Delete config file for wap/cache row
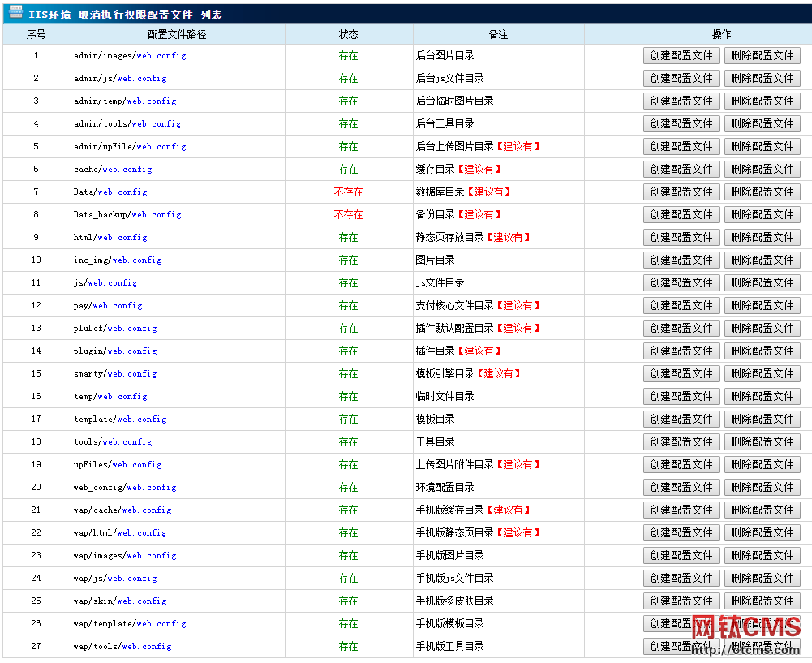The width and height of the screenshot is (812, 663). point(762,510)
